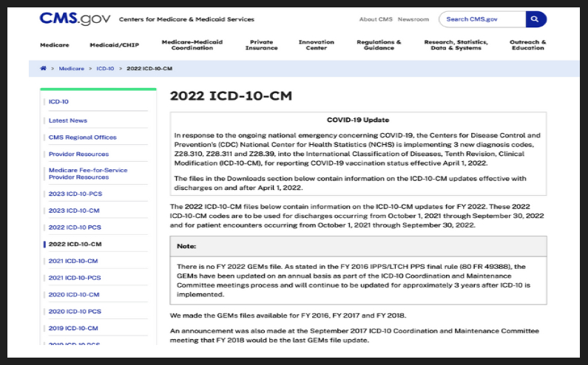Open the Newsroom link
Viewport: 588px width, 365px height.
pyautogui.click(x=413, y=19)
